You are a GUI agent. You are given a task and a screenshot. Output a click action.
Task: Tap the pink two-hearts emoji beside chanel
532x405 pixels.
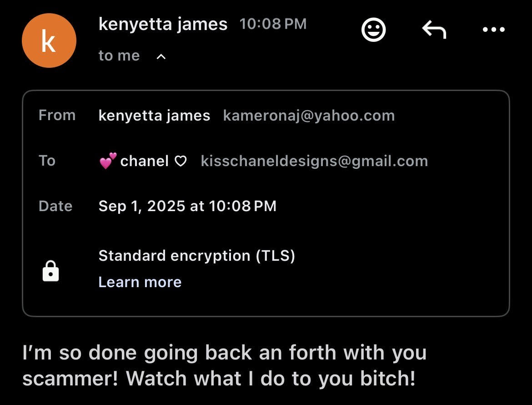108,161
